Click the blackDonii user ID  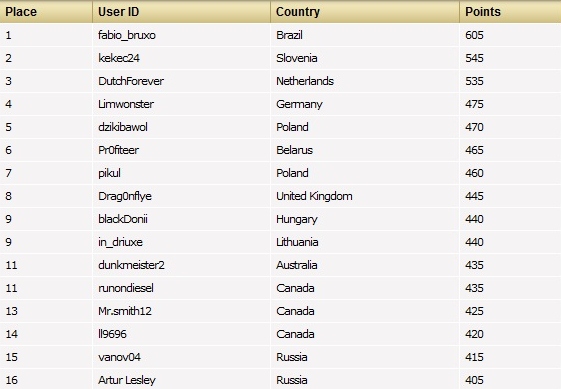tap(123, 219)
